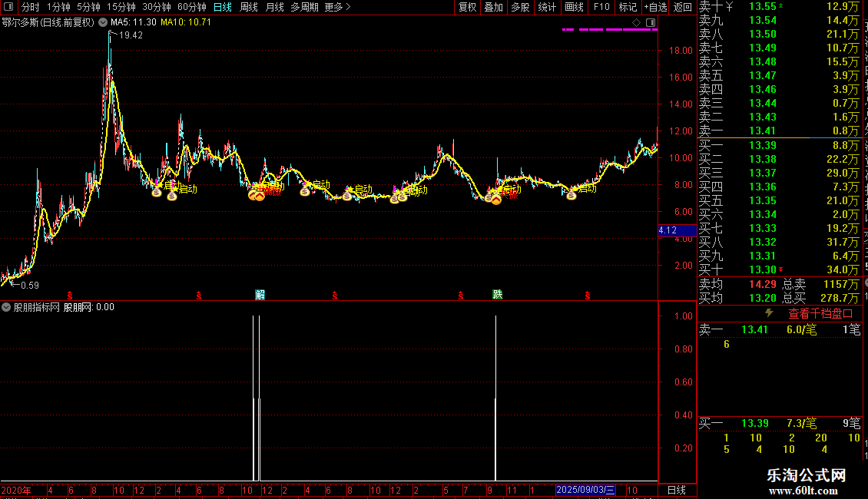Expand the main chart indicator dropdown arrow
868x499 pixels.
103,22
